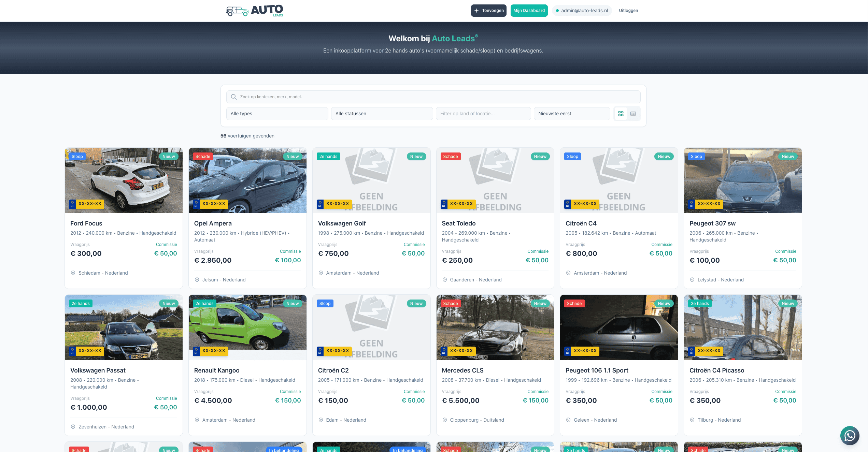This screenshot has height=452, width=868.
Task: Click the plus icon on Toevoegen button
Action: [476, 11]
